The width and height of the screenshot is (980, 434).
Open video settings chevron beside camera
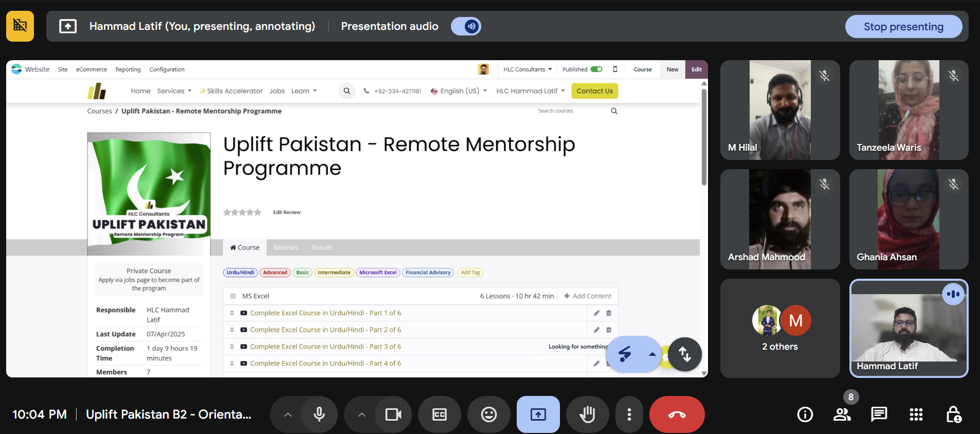point(362,414)
